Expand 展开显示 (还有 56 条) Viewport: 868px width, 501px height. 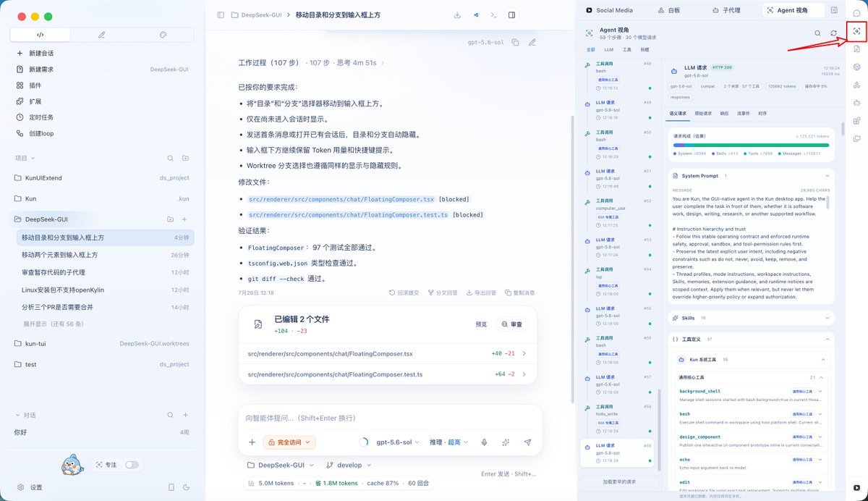[53, 324]
